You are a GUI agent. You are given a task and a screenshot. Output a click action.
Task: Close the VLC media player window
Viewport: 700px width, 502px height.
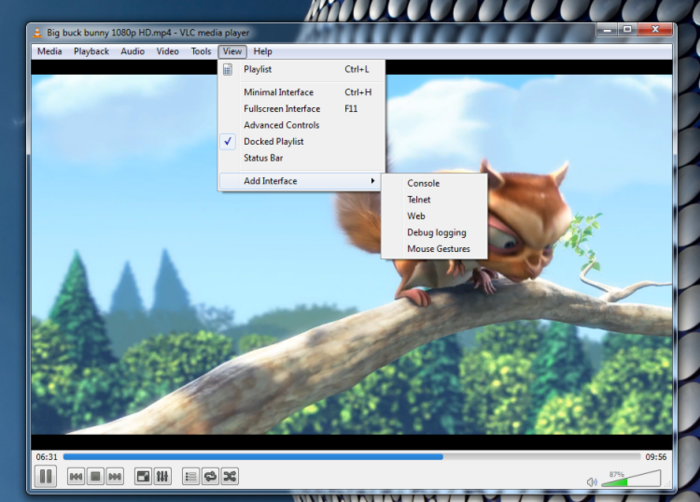coord(655,29)
